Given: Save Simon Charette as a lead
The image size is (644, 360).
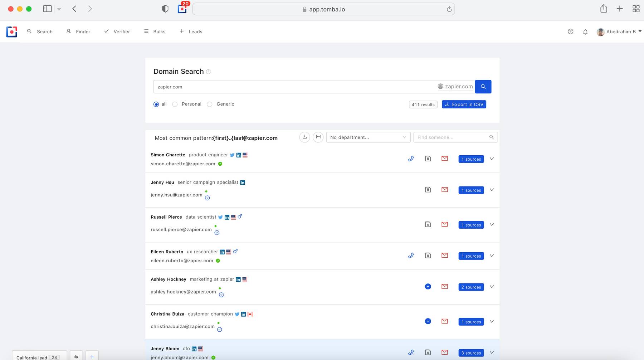Looking at the screenshot, I should click(x=428, y=159).
